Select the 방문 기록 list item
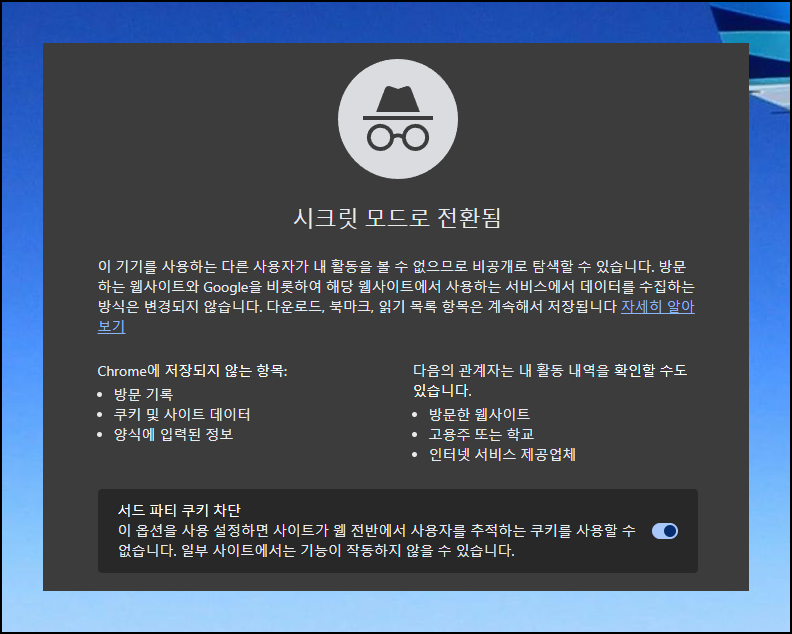This screenshot has height=634, width=792. [x=143, y=394]
